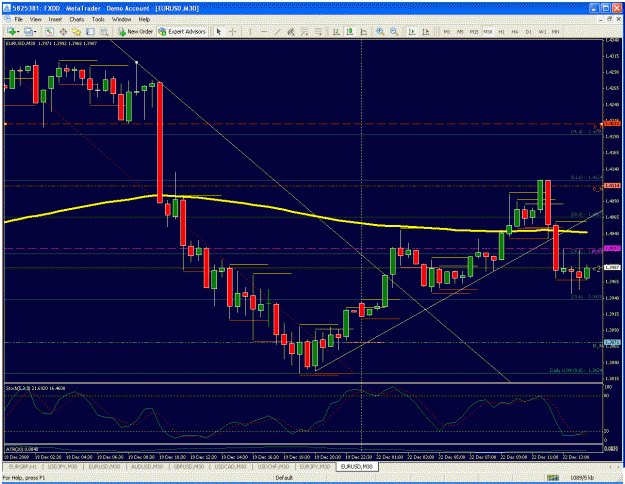Select the D1 timeframe

(529, 31)
